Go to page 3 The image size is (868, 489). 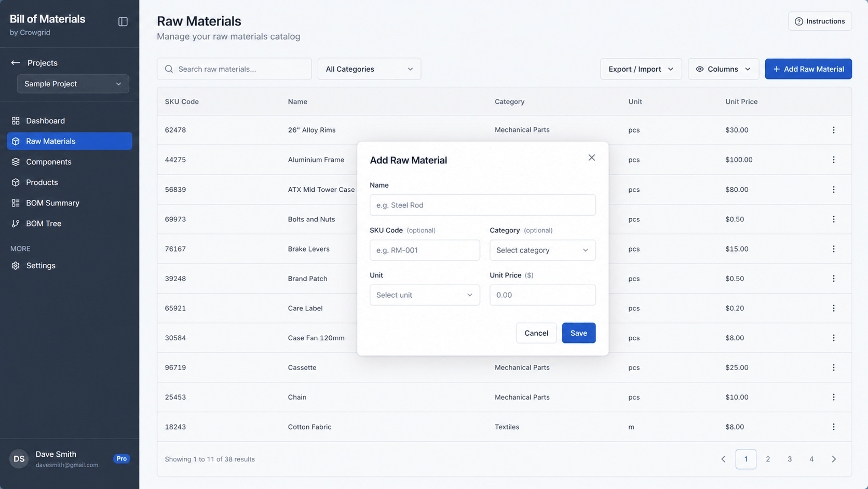coord(790,459)
